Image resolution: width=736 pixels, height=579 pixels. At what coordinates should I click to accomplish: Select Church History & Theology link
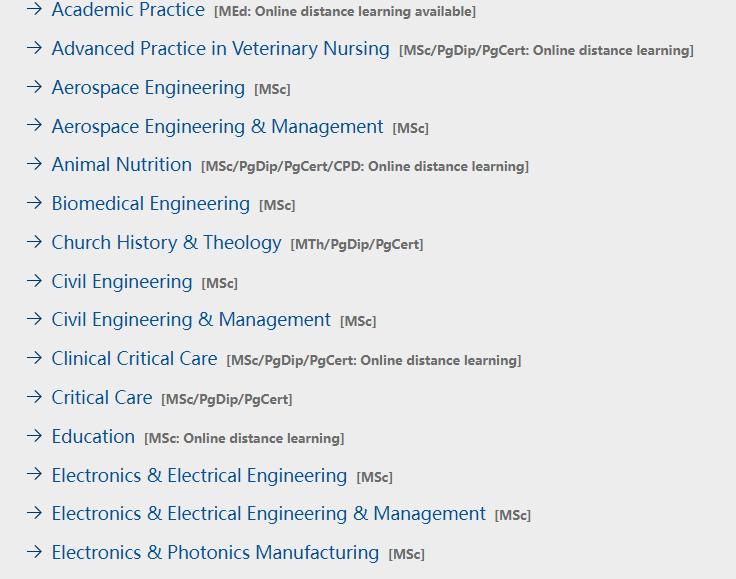point(167,243)
